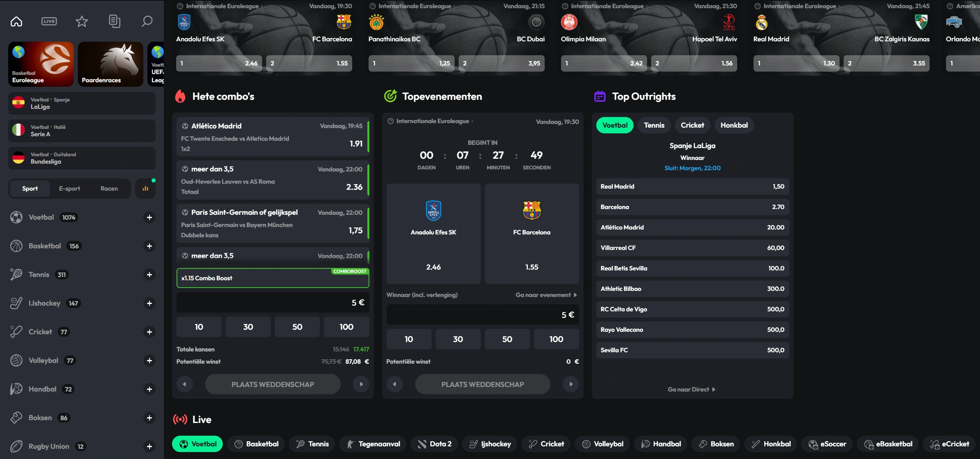Open favorites star icon
980x459 pixels.
pos(82,21)
